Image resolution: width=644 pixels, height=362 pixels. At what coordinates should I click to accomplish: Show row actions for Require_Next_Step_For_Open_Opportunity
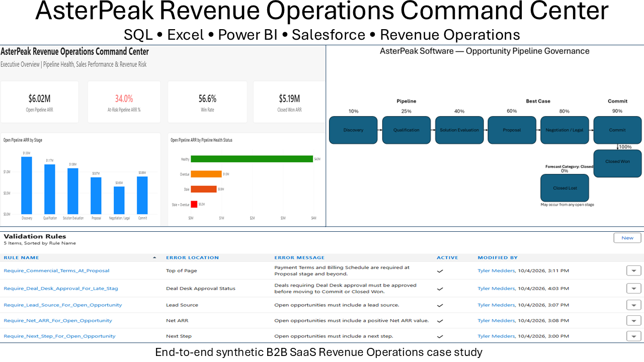pos(634,336)
